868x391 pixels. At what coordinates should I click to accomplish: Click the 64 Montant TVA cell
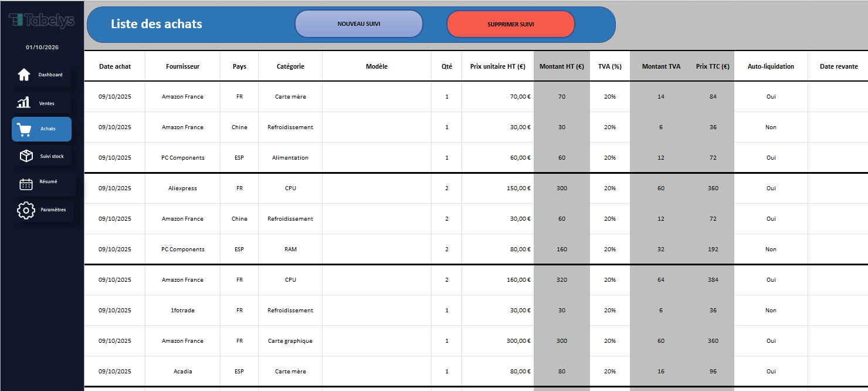click(x=661, y=280)
